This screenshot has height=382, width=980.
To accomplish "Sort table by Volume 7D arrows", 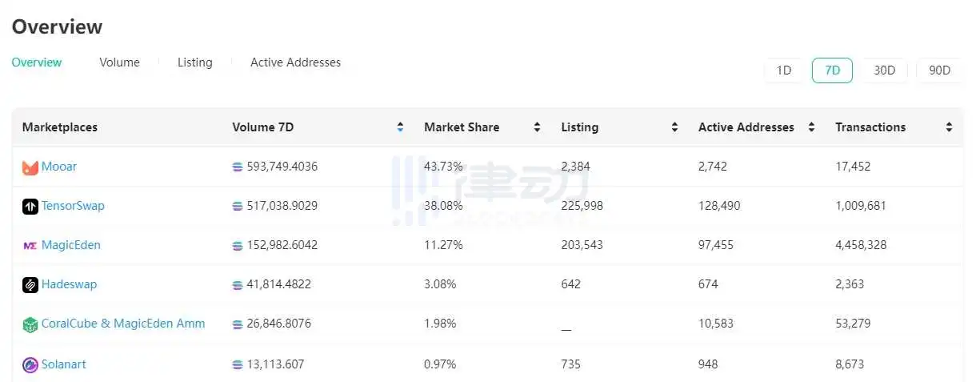I will point(400,127).
